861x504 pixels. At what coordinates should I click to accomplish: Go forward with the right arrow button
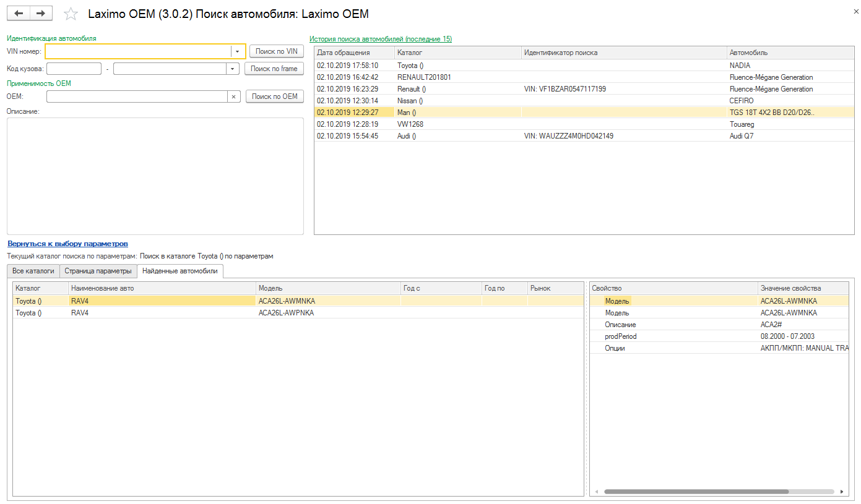41,13
